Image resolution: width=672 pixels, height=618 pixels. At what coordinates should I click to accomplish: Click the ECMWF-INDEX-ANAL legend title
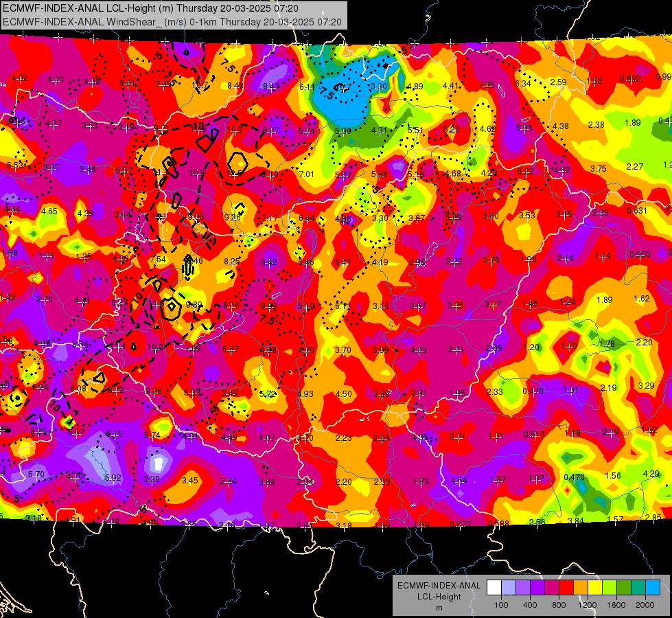[x=439, y=586]
